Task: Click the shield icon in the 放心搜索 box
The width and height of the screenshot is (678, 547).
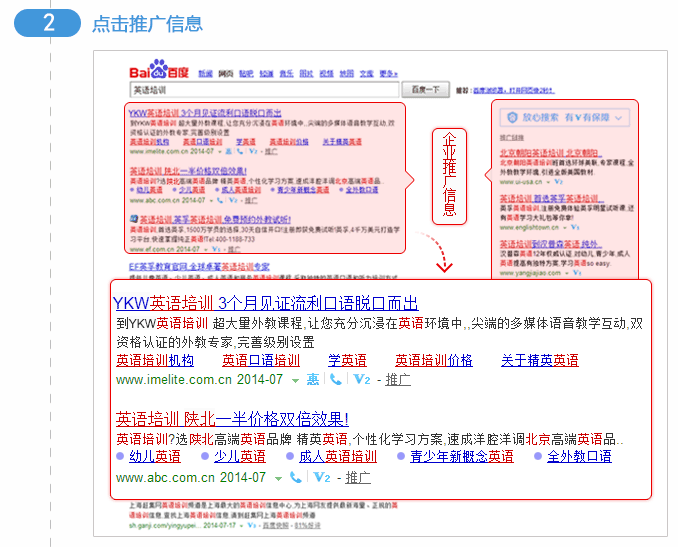Action: 513,117
